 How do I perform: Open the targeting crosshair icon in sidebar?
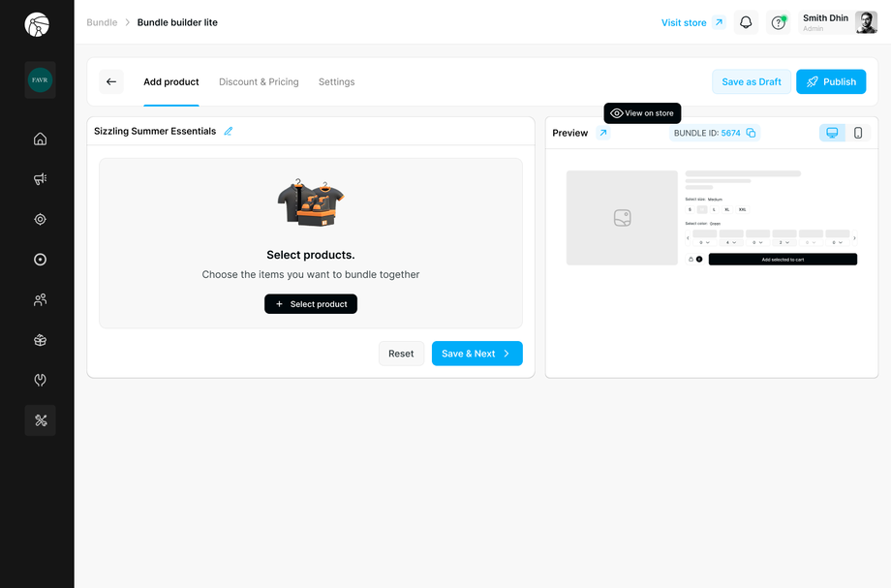40,219
